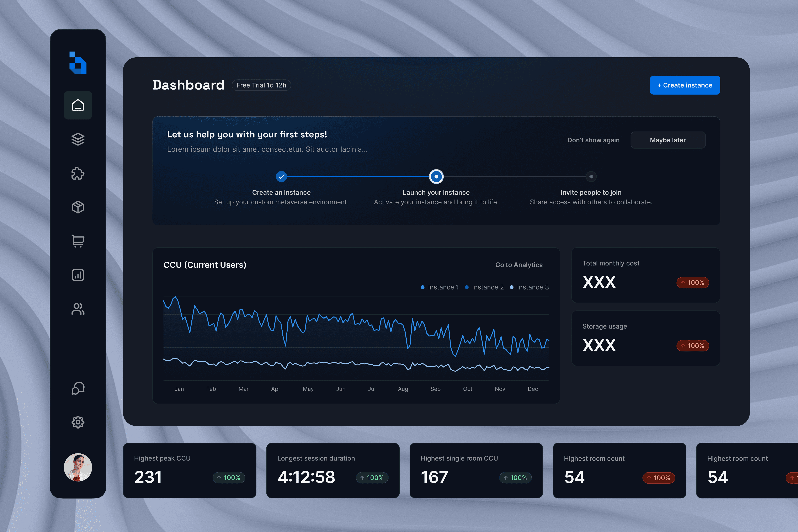Open the puzzle piece plugins icon
Viewport: 798px width, 532px height.
click(x=78, y=173)
